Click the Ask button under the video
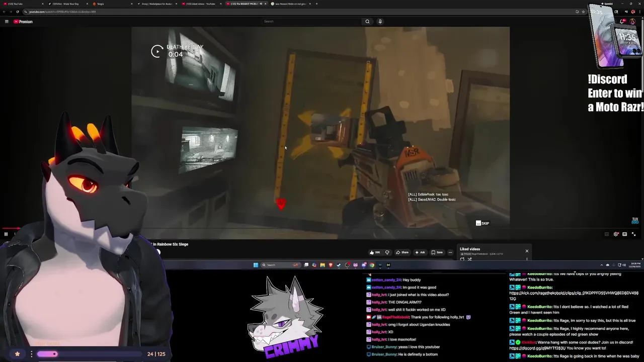 (420, 252)
